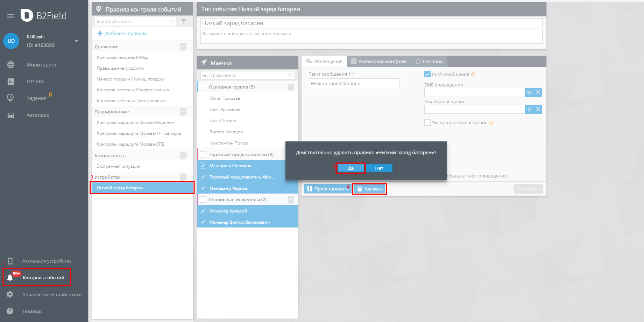The width and height of the screenshot is (644, 322).
Task: Click the plus icon of Добавить правило
Action: [100, 33]
